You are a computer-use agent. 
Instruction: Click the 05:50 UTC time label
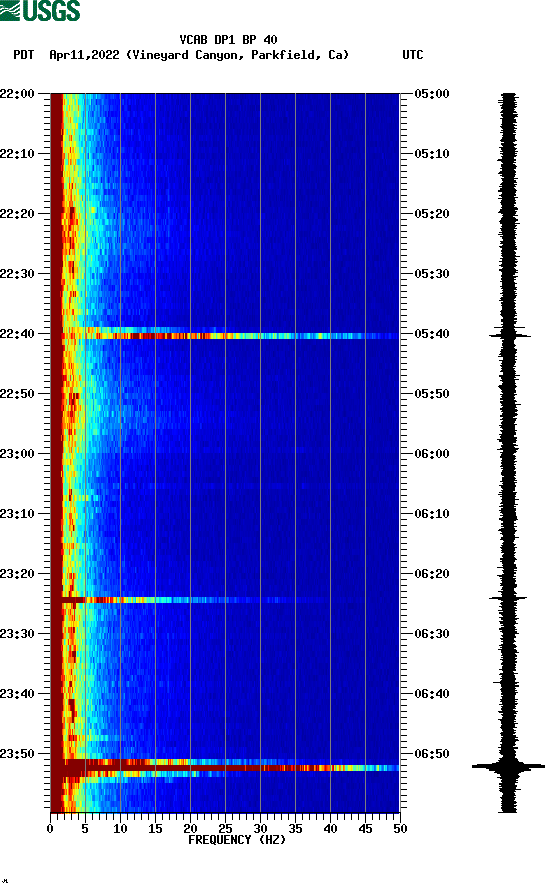pos(432,394)
